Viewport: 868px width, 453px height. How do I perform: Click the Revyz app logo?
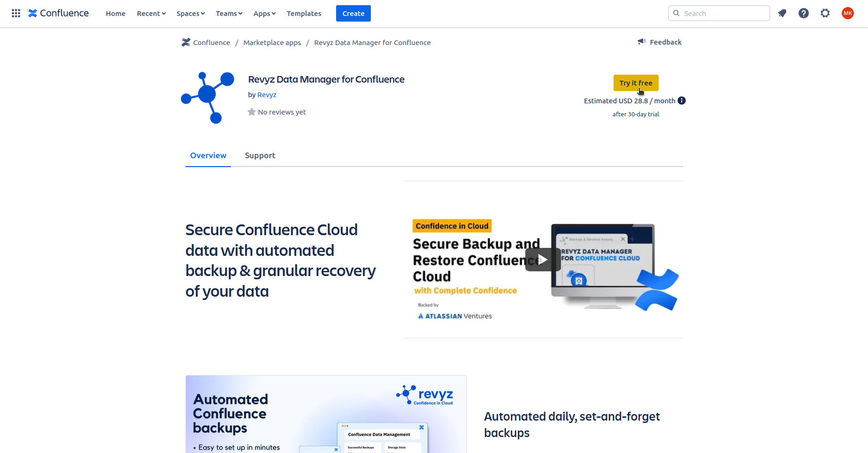click(208, 98)
